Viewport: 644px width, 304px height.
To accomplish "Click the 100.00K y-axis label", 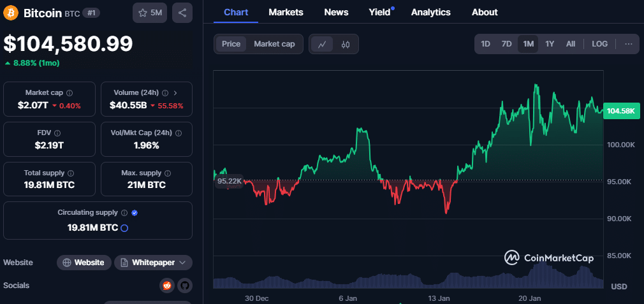I will tap(621, 145).
